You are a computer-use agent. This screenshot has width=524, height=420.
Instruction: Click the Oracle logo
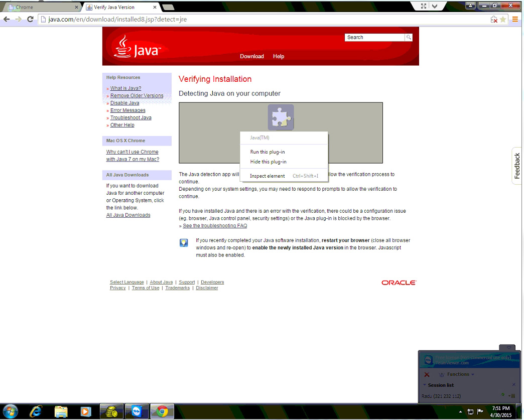399,283
